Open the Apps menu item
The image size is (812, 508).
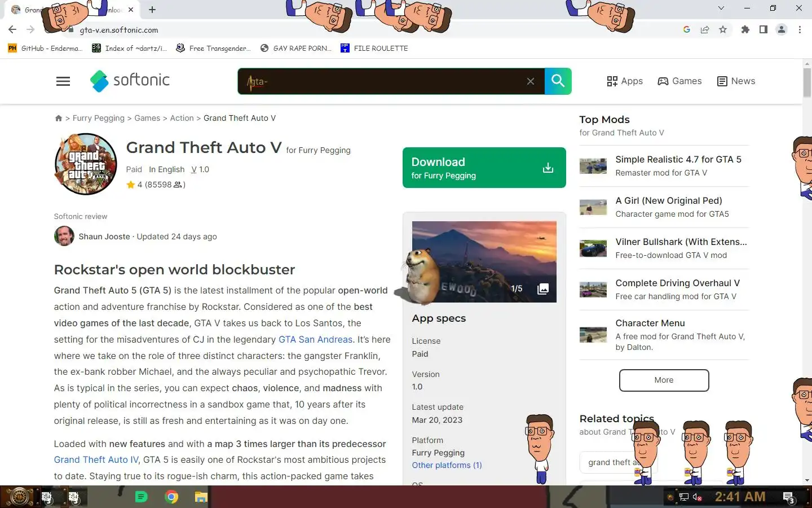(625, 81)
